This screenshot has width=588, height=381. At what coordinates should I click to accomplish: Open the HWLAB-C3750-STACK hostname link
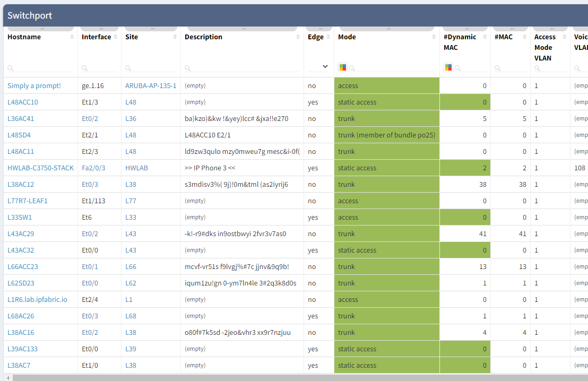pyautogui.click(x=40, y=168)
